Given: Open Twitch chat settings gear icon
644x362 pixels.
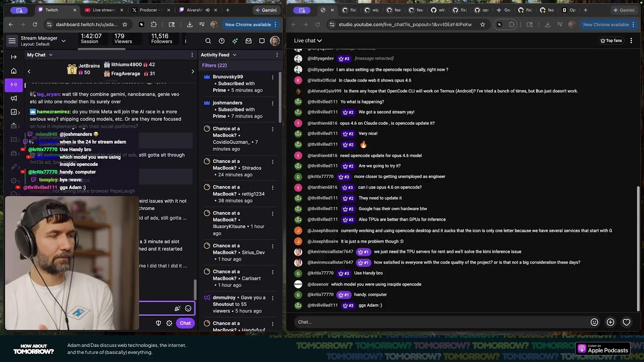Looking at the screenshot, I should 170,323.
